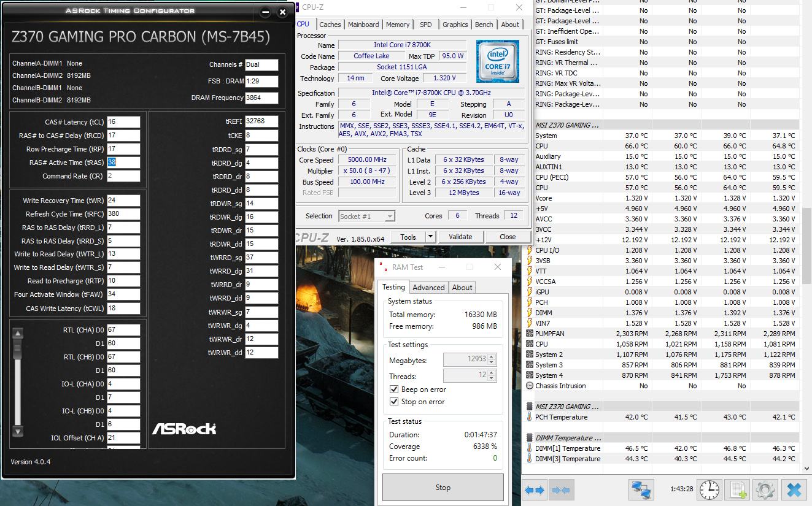This screenshot has width=812, height=506.
Task: Close the ASRock Timing Configurator window
Action: (282, 12)
